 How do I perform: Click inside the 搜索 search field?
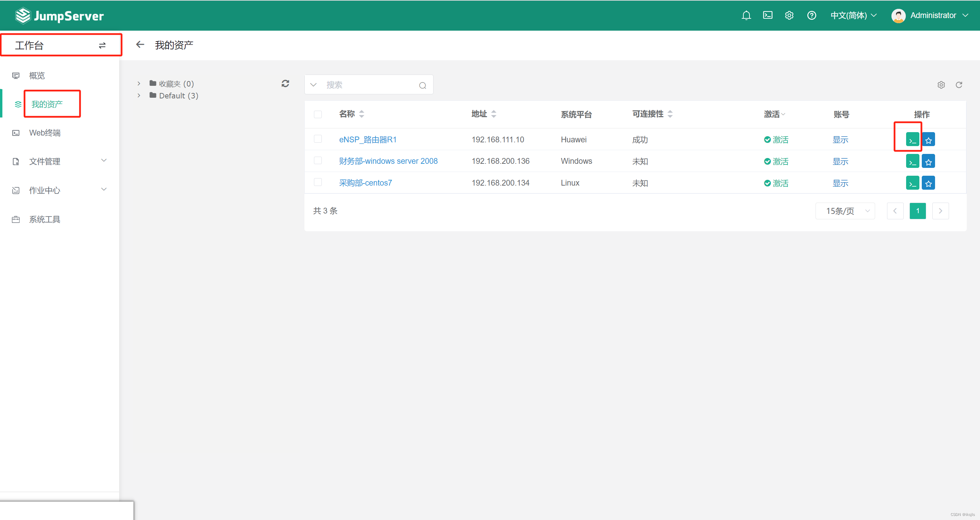365,84
